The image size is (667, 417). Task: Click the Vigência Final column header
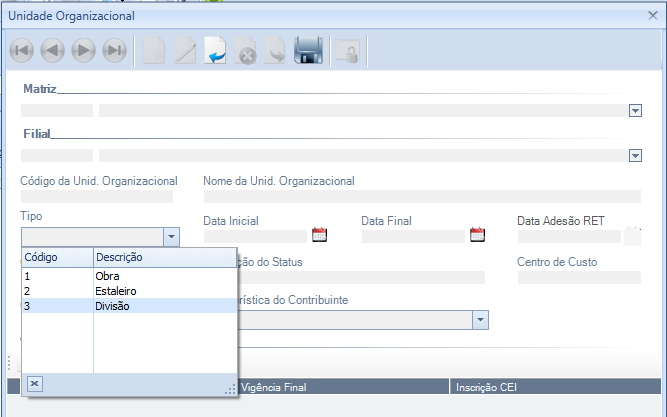coord(343,387)
